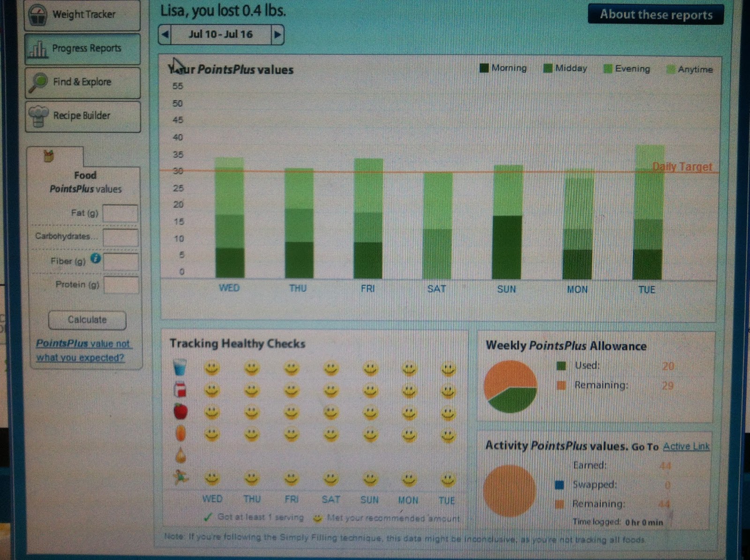This screenshot has width=750, height=560.
Task: Click the Weight Tracker scale icon
Action: click(38, 15)
